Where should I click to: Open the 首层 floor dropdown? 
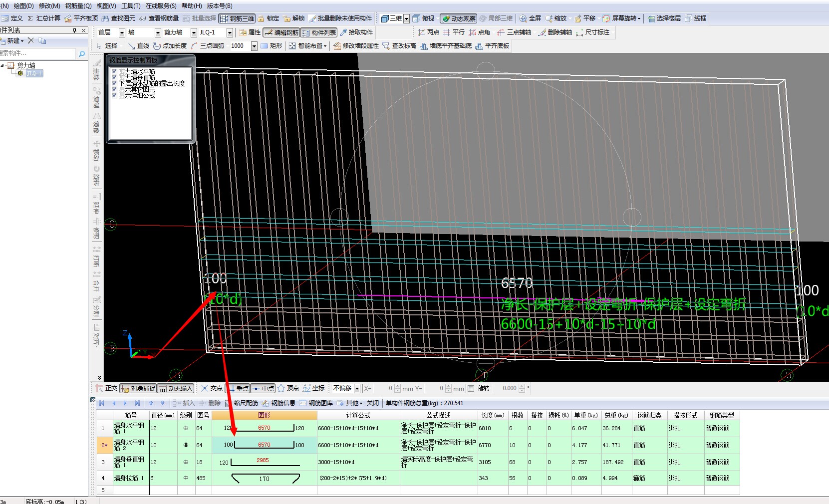click(x=121, y=32)
